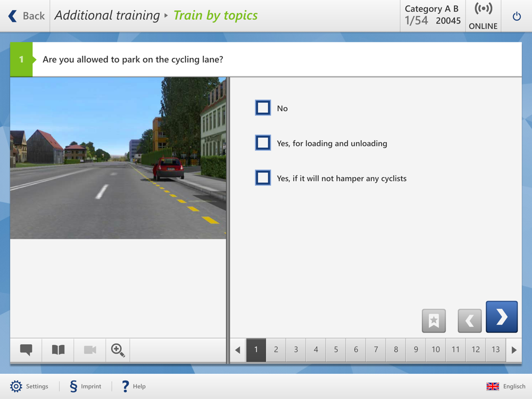The width and height of the screenshot is (532, 399).
Task: Click the ID number 20045
Action: 448,21
